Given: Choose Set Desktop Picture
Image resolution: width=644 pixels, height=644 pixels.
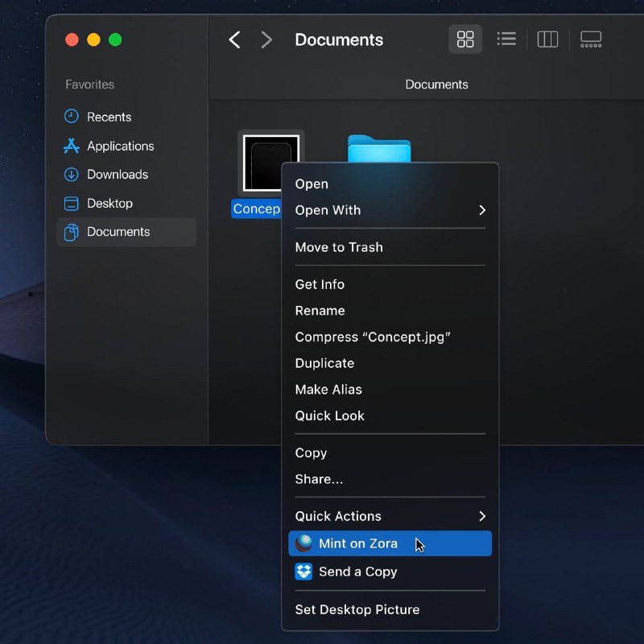Looking at the screenshot, I should point(390,609).
